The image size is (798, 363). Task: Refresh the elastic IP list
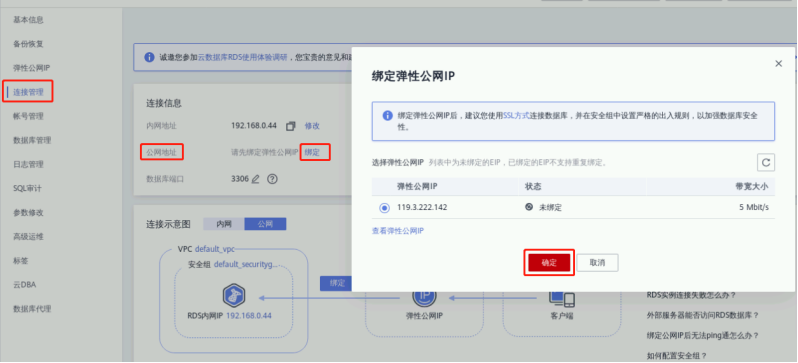pos(765,163)
